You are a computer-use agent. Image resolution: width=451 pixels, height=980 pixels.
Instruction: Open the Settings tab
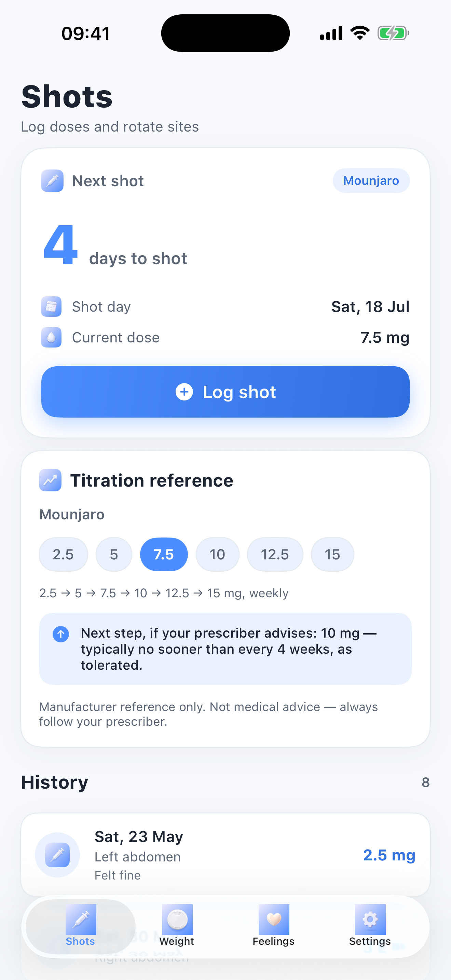(x=370, y=925)
